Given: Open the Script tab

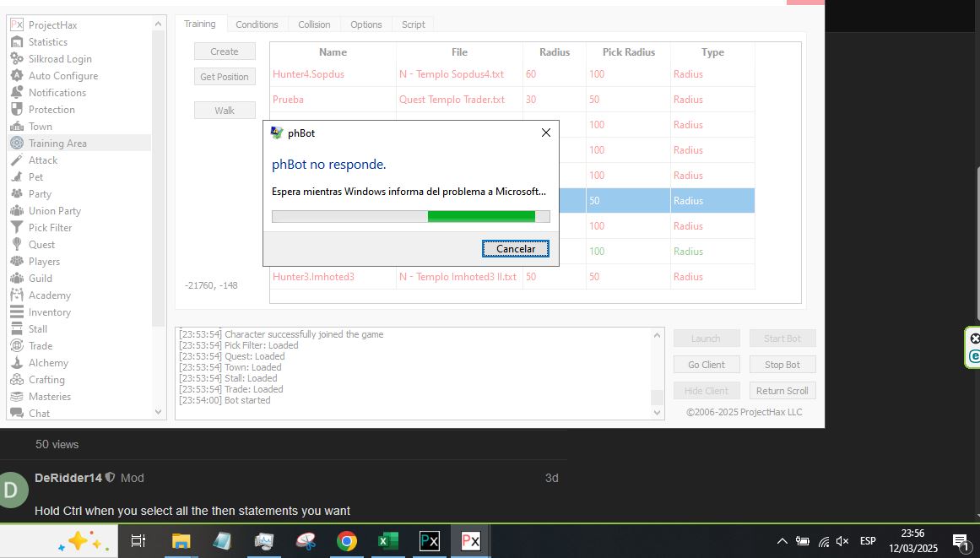Looking at the screenshot, I should 413,24.
